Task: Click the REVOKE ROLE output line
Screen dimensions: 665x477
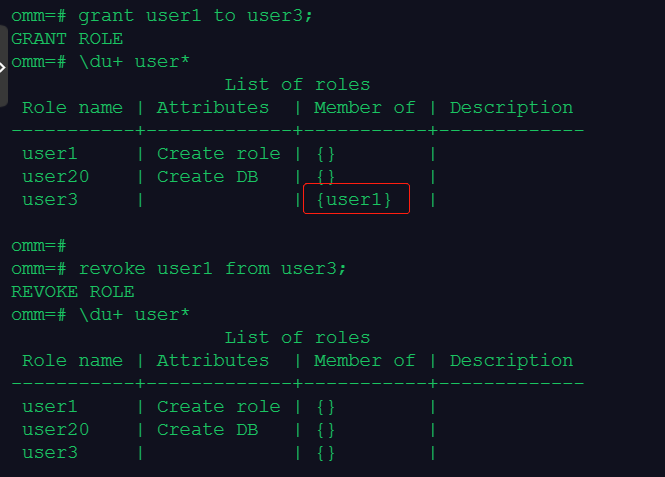Action: (x=73, y=292)
